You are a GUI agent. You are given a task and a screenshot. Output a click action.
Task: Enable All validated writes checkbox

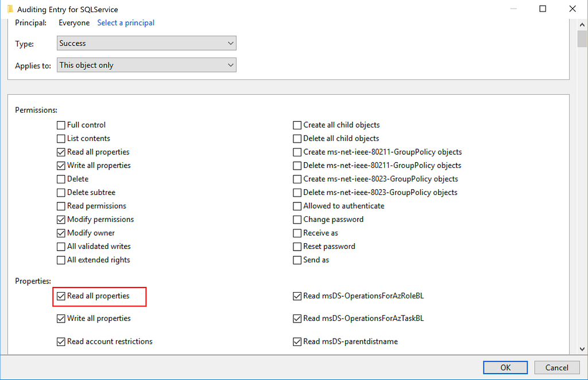61,247
